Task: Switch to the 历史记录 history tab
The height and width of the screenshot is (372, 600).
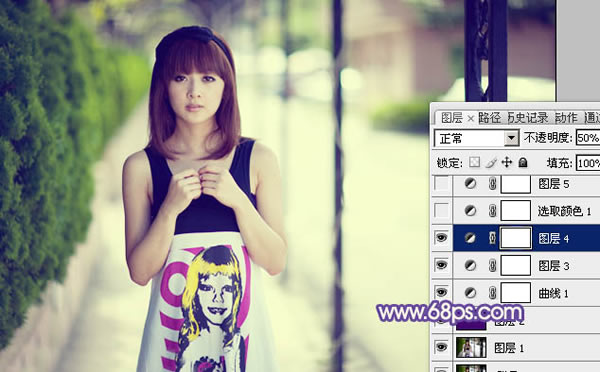Action: coord(528,118)
